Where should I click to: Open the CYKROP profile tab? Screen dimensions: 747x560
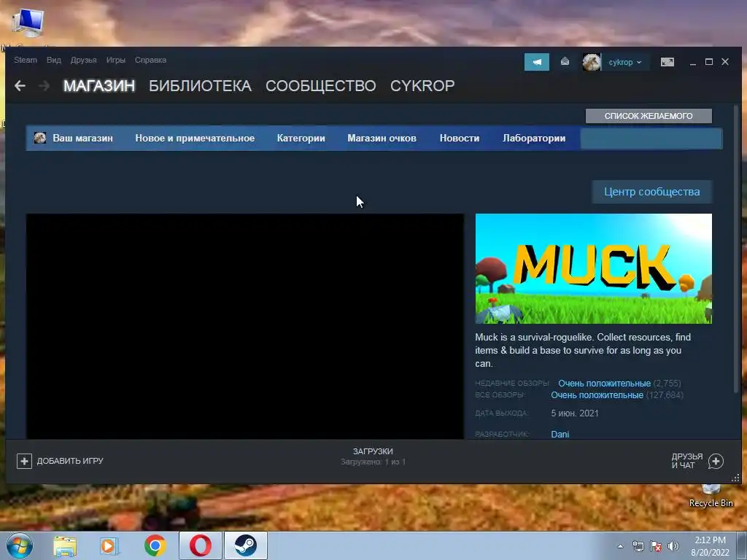point(422,86)
